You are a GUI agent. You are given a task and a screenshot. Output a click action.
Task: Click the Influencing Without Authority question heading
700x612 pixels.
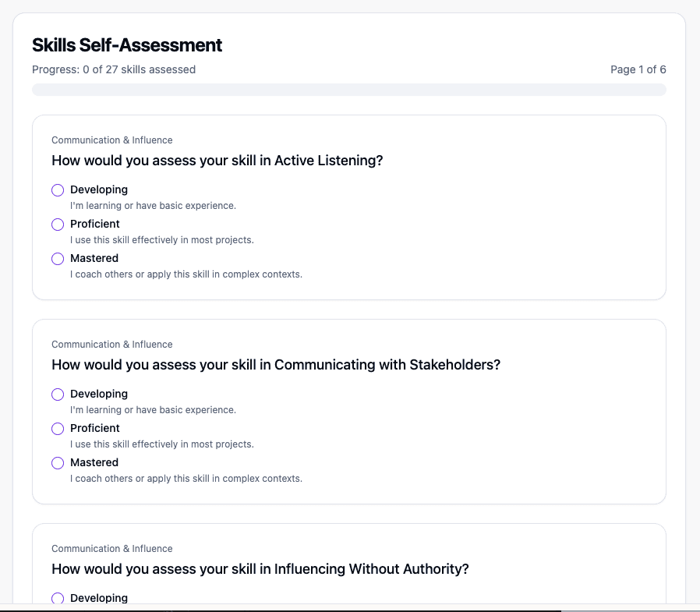tap(260, 569)
